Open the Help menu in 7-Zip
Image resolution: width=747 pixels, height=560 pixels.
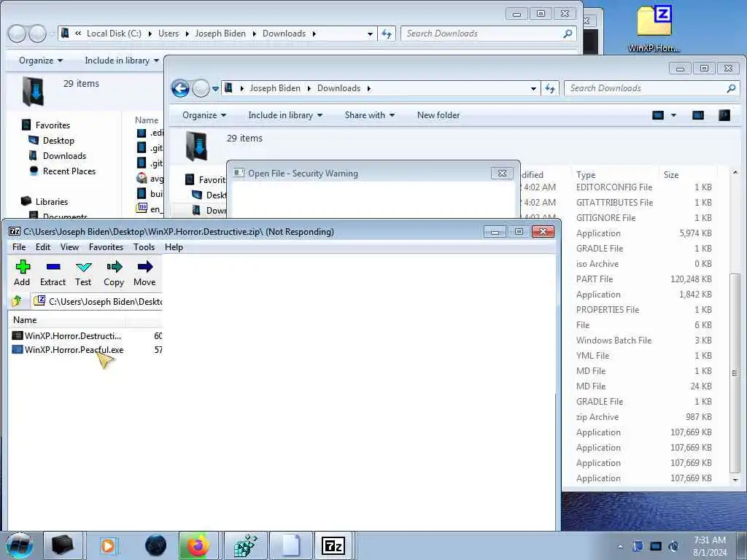(174, 247)
